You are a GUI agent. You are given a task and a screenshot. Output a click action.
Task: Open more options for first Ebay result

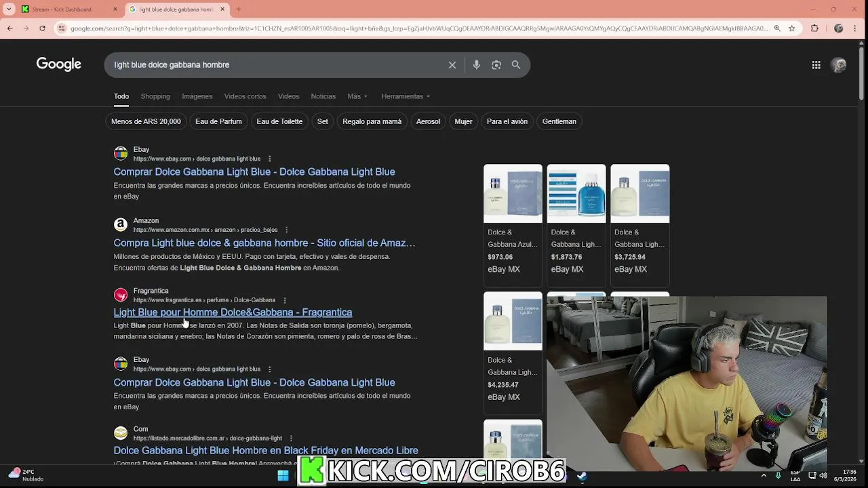click(269, 159)
